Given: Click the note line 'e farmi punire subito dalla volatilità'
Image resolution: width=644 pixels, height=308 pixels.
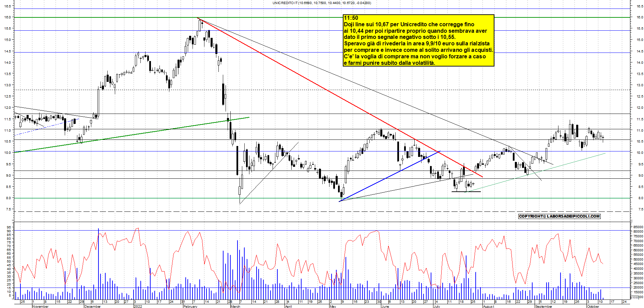Looking at the screenshot, I should (x=389, y=63).
